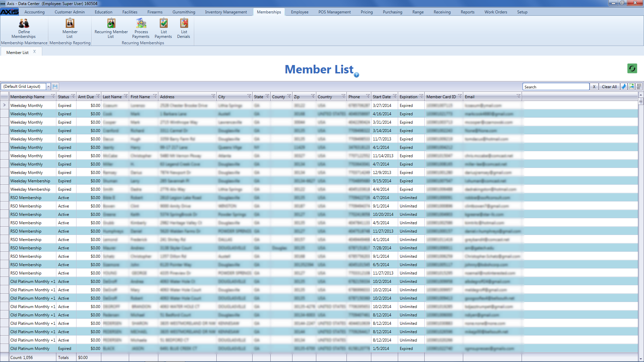Screen dimensions: 644x362
Task: Launch Process Payments
Action: (x=141, y=28)
